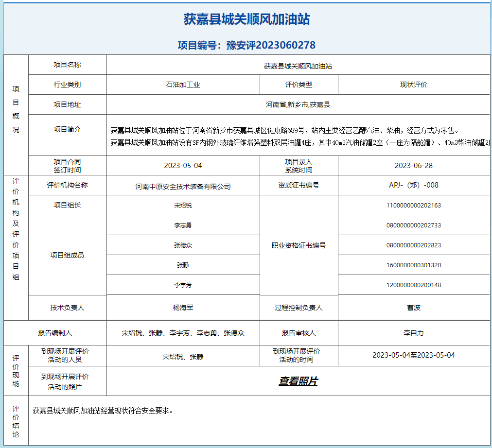Select on-site personnel 宋绍锐、张静

point(183,357)
